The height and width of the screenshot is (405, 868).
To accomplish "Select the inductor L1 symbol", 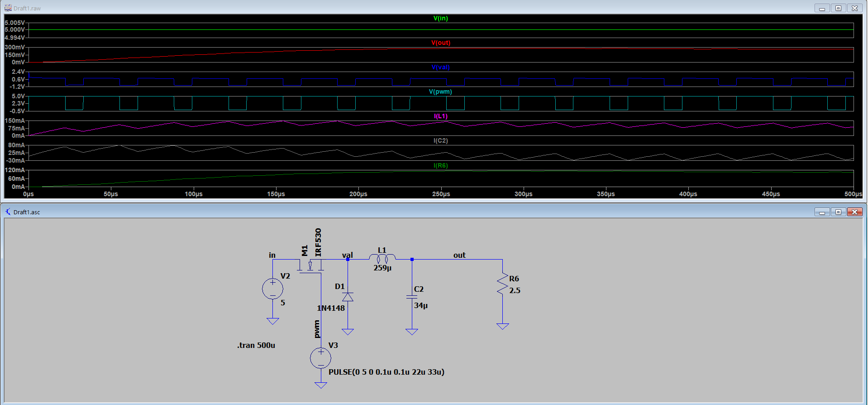I will click(382, 259).
